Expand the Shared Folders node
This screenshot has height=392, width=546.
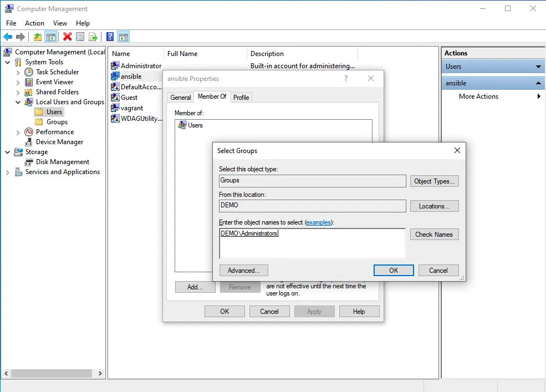click(18, 93)
